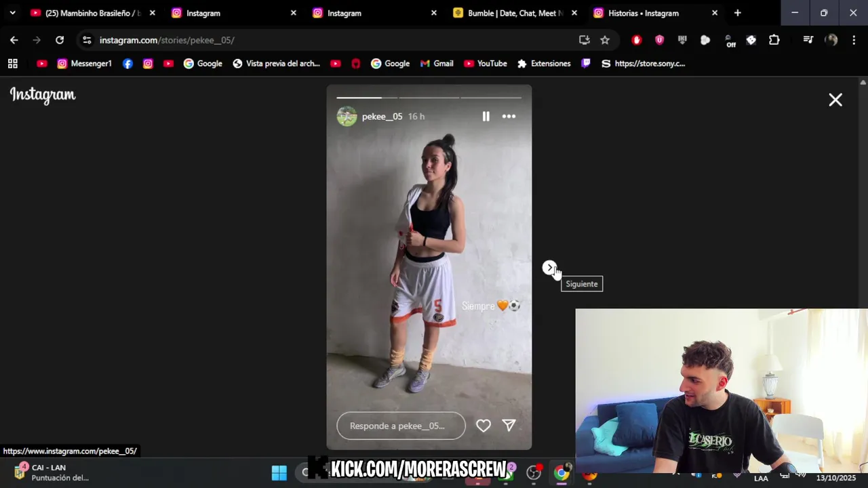The image size is (868, 488).
Task: Switch to the first Instagram tab
Action: (234, 13)
